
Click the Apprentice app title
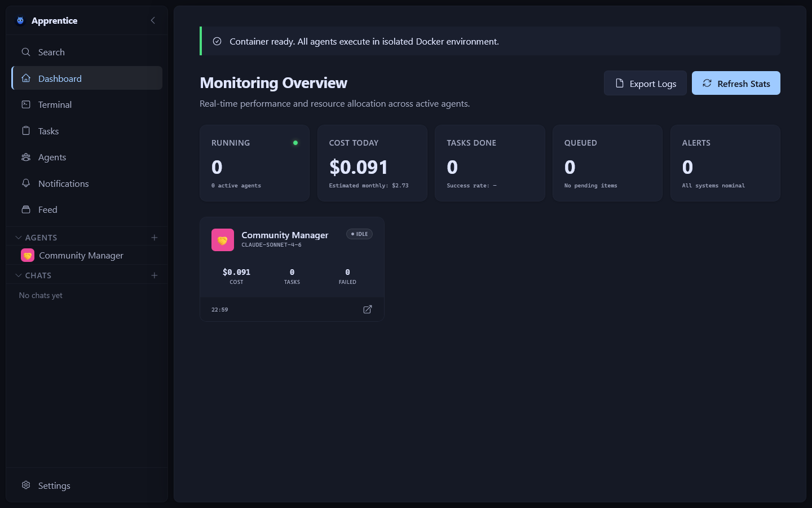54,20
